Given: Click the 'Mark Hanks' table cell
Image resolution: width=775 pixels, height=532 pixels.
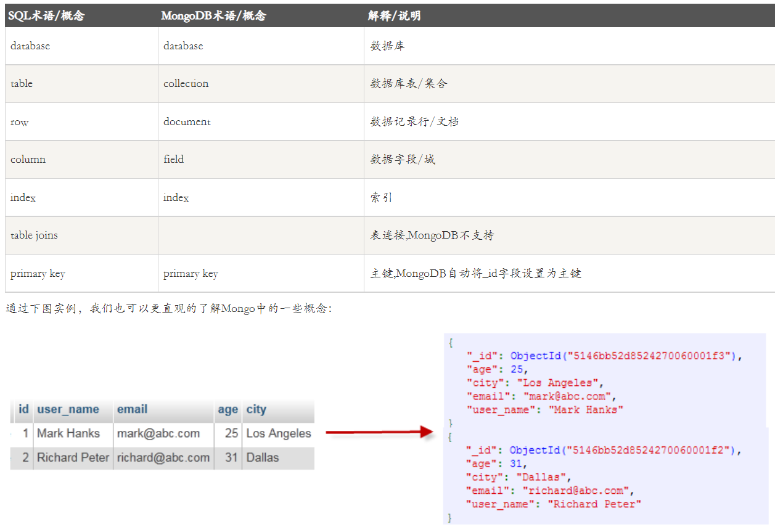Looking at the screenshot, I should tap(68, 433).
